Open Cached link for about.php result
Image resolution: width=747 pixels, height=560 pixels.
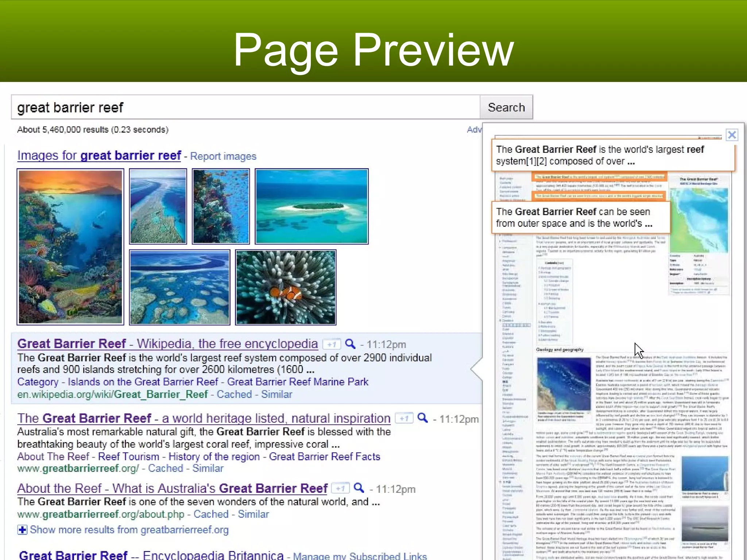click(211, 514)
